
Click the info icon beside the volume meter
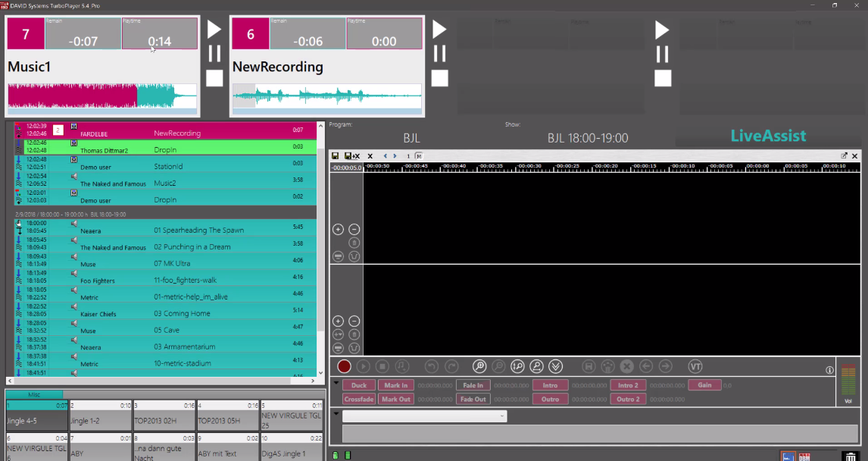point(829,370)
